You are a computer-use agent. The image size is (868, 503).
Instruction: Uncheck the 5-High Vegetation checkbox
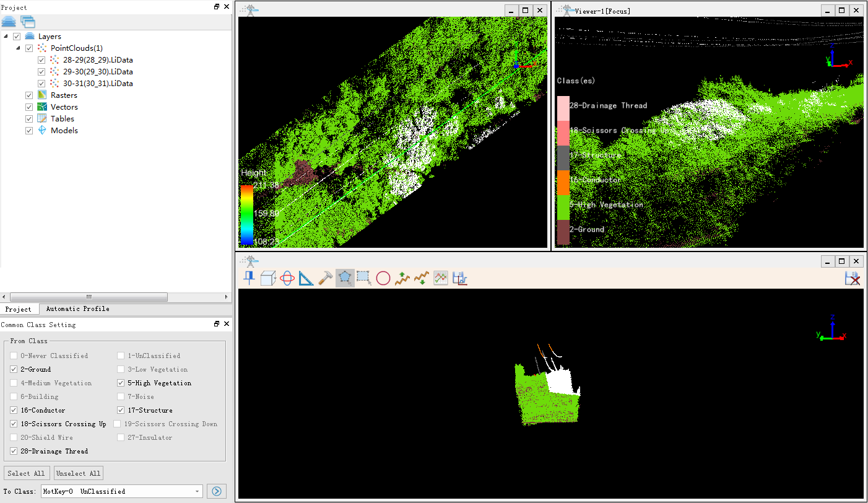[x=121, y=383]
